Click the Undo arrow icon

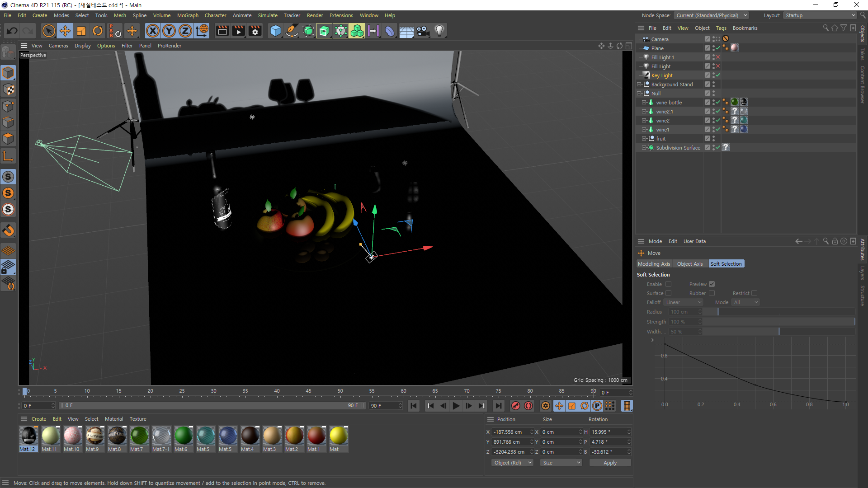12,31
